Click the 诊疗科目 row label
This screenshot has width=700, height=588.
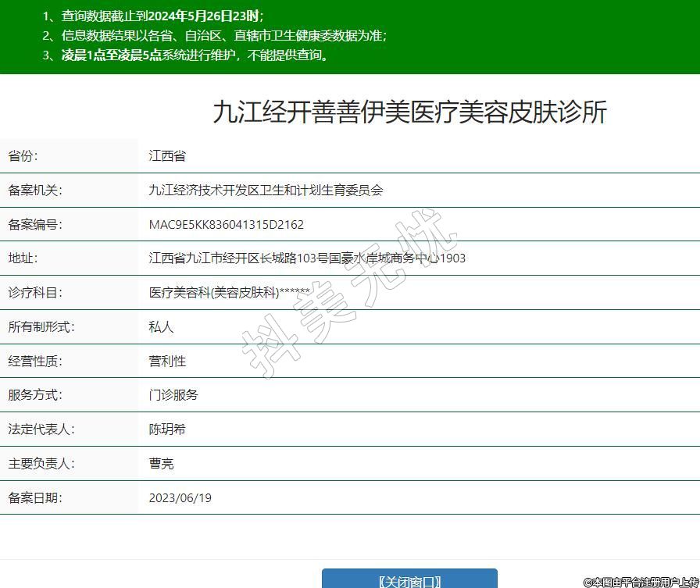(34, 293)
